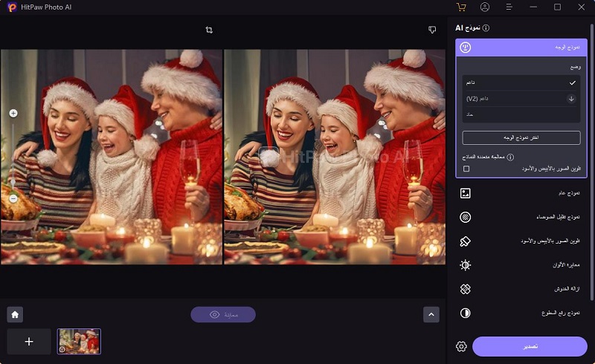Click the Preview button with eye icon
The width and height of the screenshot is (595, 364).
223,314
